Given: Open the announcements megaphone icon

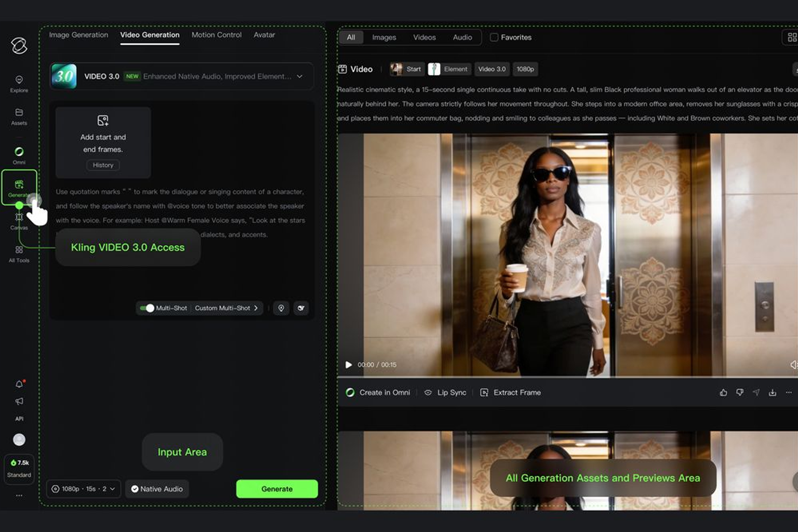Looking at the screenshot, I should click(19, 401).
